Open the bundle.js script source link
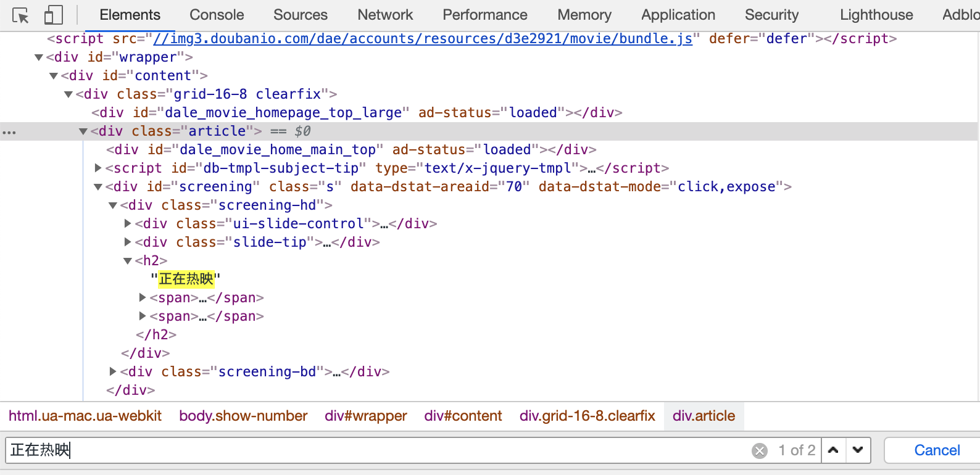The width and height of the screenshot is (980, 475). pos(423,39)
